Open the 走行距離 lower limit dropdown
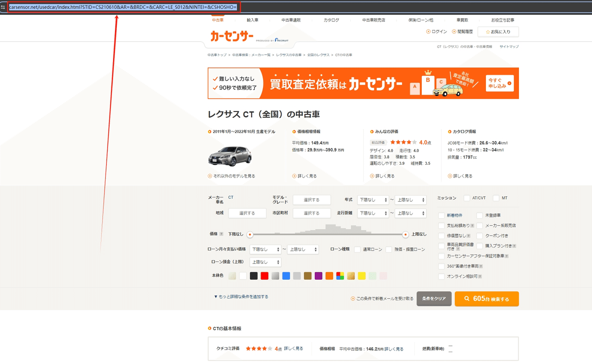Viewport: 592px width, 364px height. pyautogui.click(x=373, y=213)
